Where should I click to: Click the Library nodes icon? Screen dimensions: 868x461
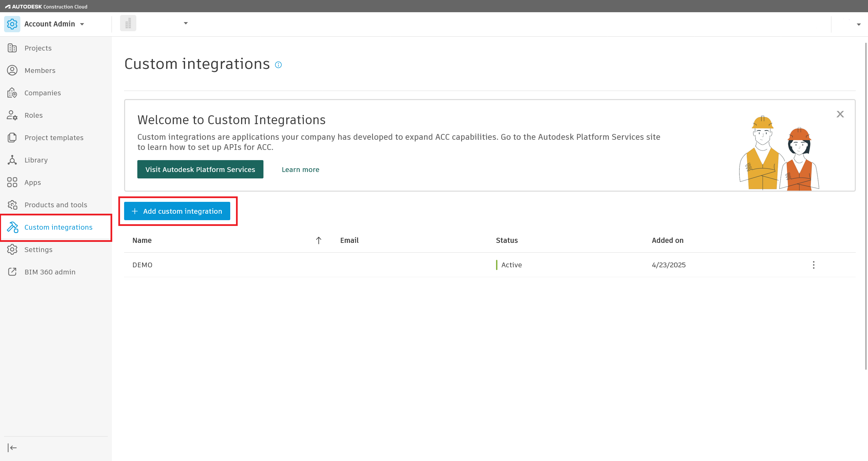coord(12,160)
